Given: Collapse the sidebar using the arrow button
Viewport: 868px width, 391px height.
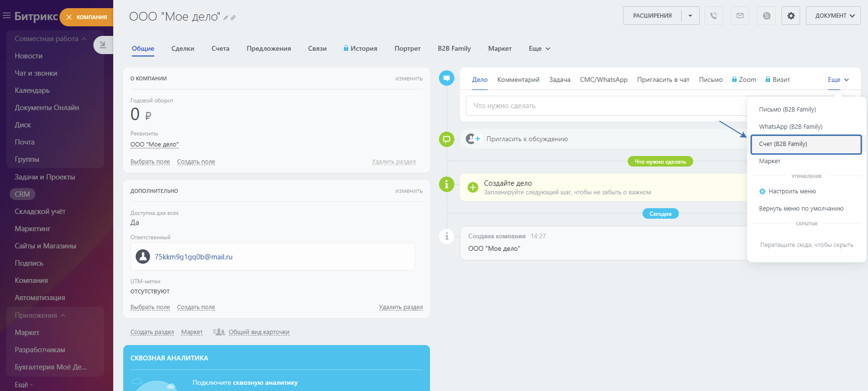Looking at the screenshot, I should pyautogui.click(x=103, y=45).
